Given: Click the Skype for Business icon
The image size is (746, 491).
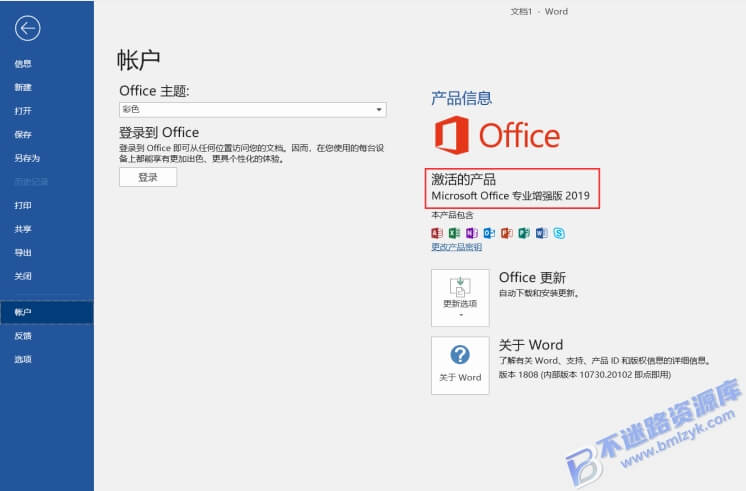Looking at the screenshot, I should (x=559, y=233).
